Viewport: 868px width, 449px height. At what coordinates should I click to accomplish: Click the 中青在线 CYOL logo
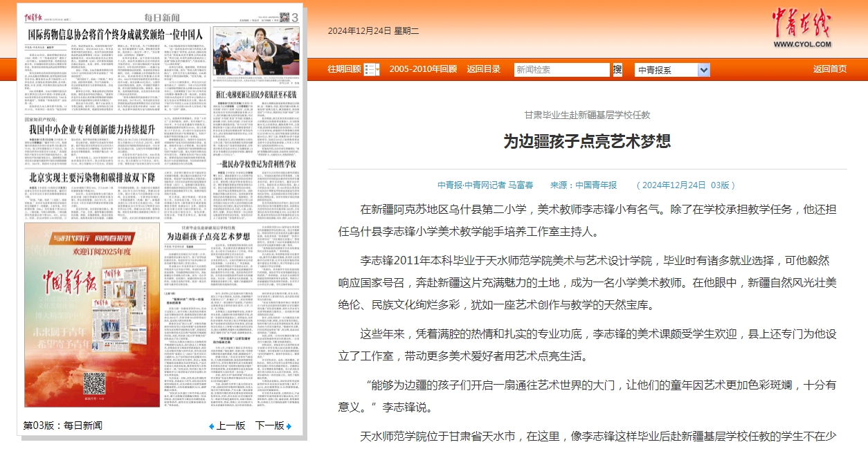click(802, 28)
